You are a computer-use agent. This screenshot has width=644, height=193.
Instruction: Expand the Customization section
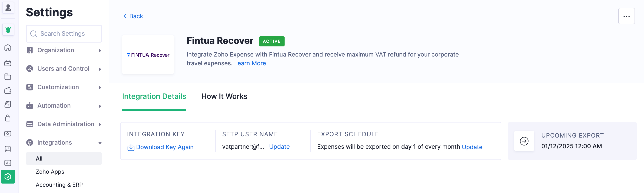click(64, 87)
